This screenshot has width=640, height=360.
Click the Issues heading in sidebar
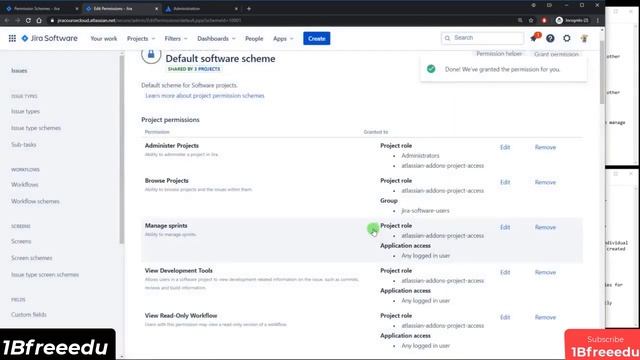[x=19, y=71]
